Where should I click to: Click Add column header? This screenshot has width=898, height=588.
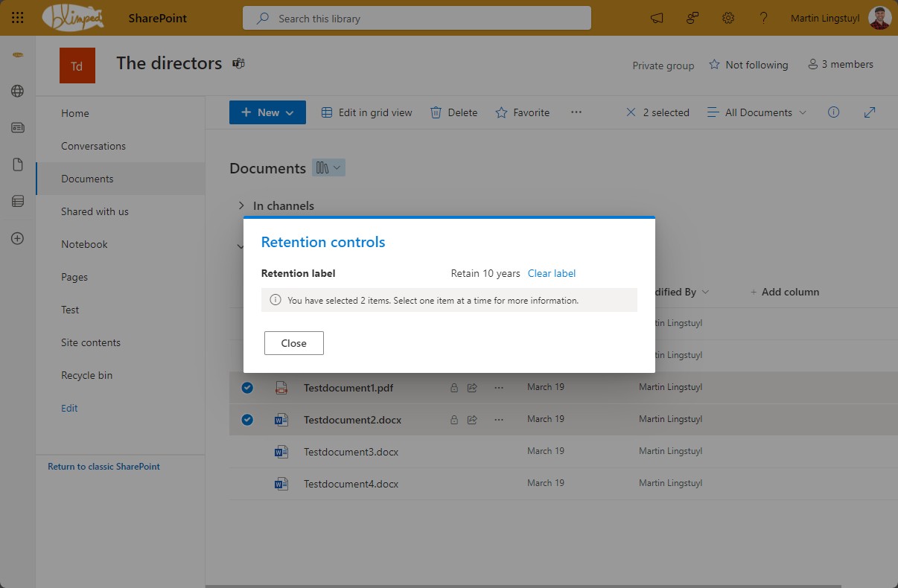coord(784,292)
